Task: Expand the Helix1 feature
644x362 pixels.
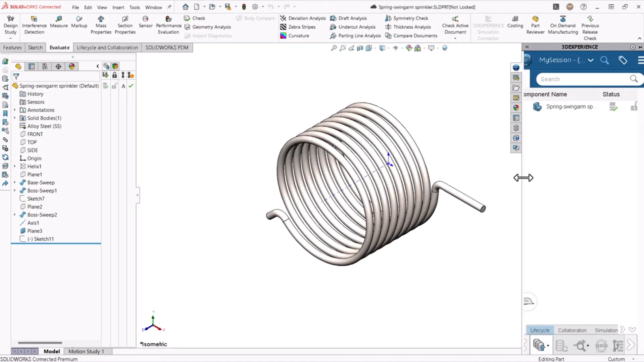Action: pos(15,167)
